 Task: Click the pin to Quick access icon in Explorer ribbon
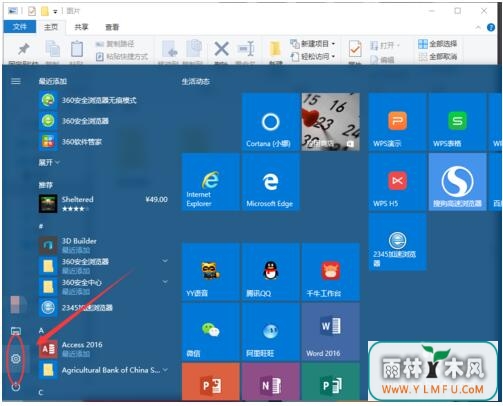point(23,49)
